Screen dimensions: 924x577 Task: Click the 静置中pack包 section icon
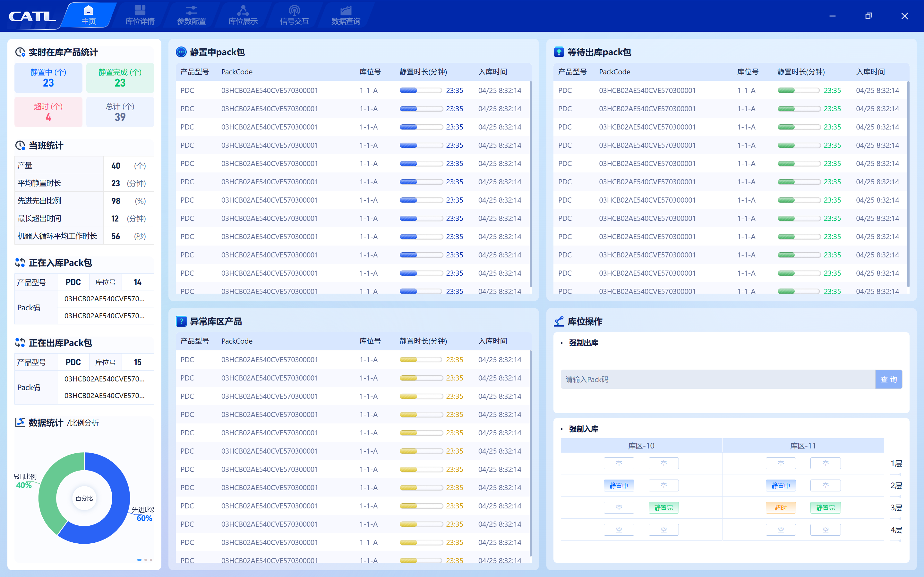tap(181, 52)
